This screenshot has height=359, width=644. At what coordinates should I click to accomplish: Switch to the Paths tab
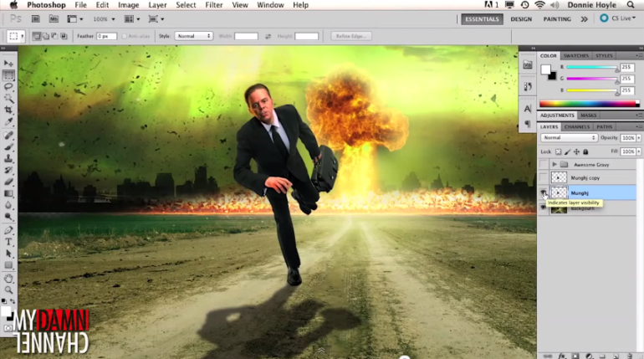click(604, 126)
